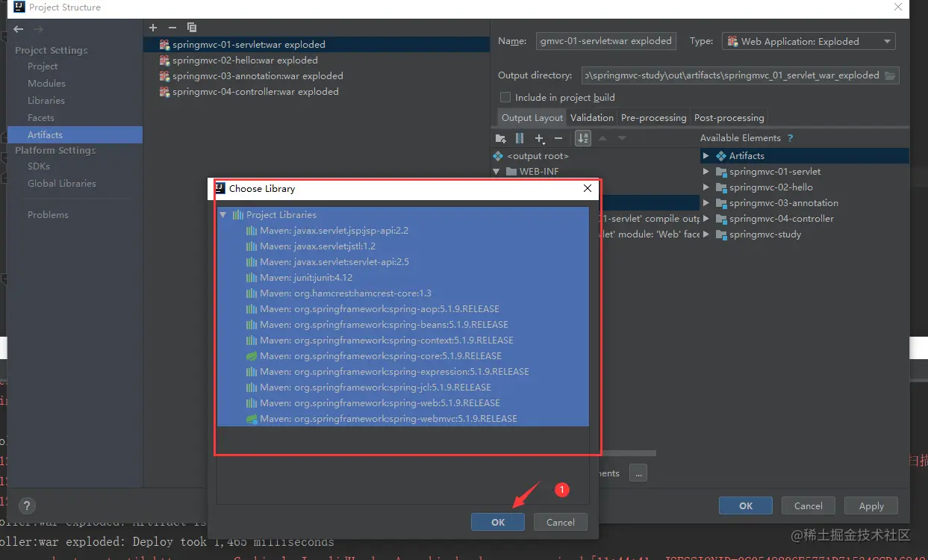Open the artifact Type dropdown
928x560 pixels.
[x=809, y=42]
